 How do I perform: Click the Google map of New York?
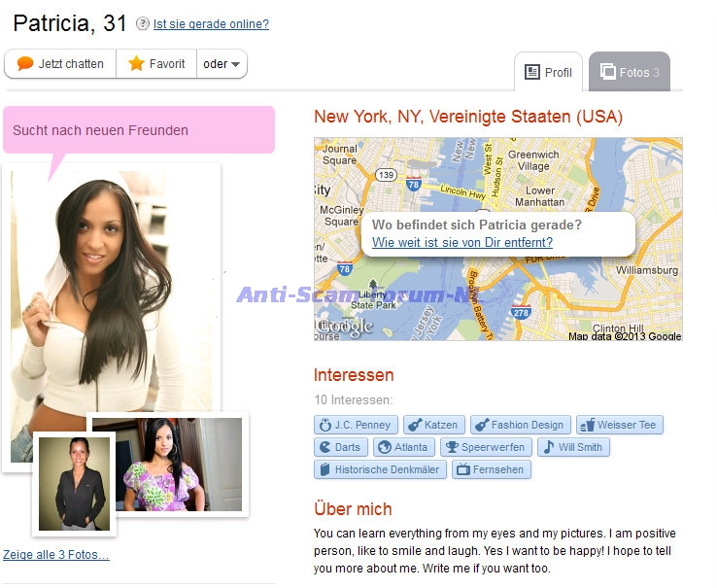tap(498, 239)
